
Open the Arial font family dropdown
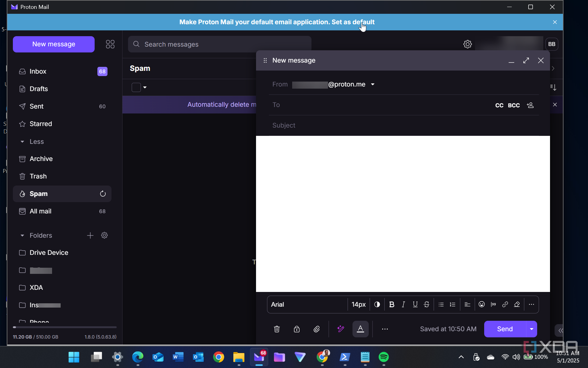(307, 305)
